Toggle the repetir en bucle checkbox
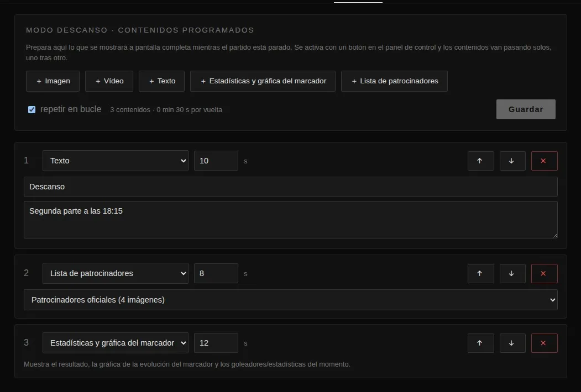Viewport: 581px width, 392px height. coord(32,109)
